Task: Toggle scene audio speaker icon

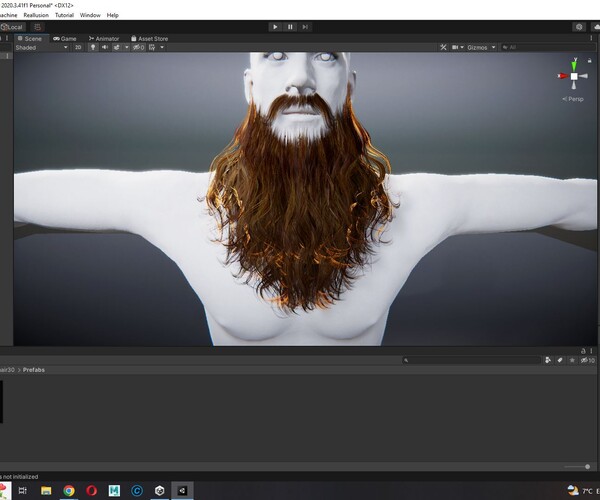Action: tap(104, 47)
